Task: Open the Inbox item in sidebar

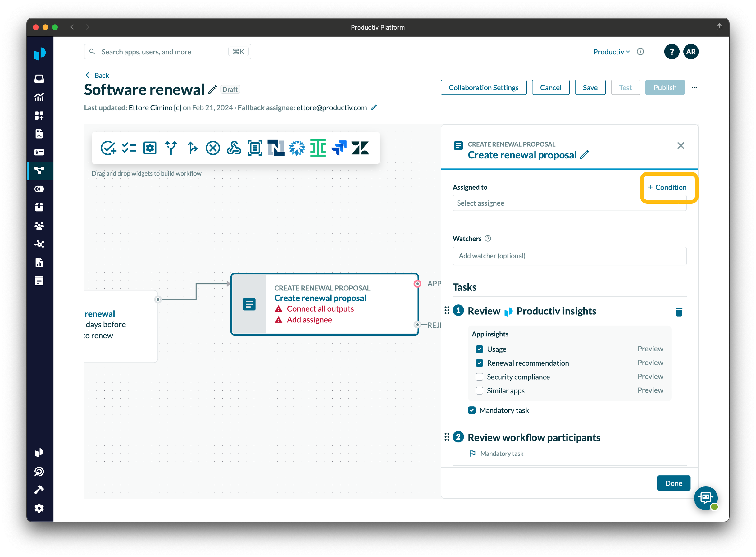Action: [x=39, y=79]
